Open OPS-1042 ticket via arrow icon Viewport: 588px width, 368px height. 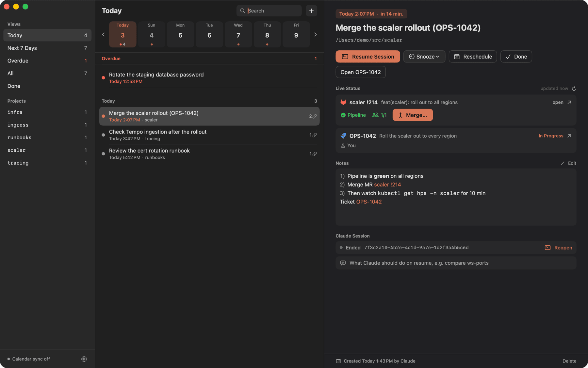(x=569, y=136)
